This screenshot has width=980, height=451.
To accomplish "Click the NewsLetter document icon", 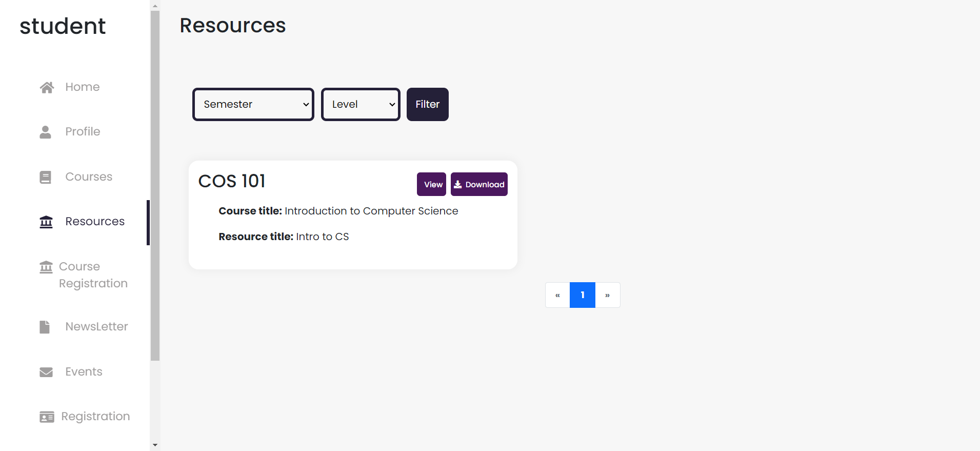I will (x=45, y=326).
